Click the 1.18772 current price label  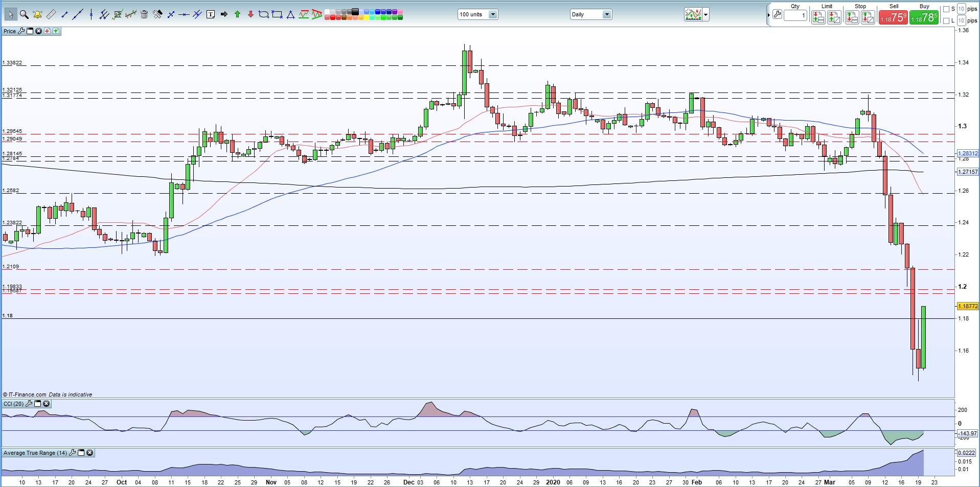tap(968, 306)
